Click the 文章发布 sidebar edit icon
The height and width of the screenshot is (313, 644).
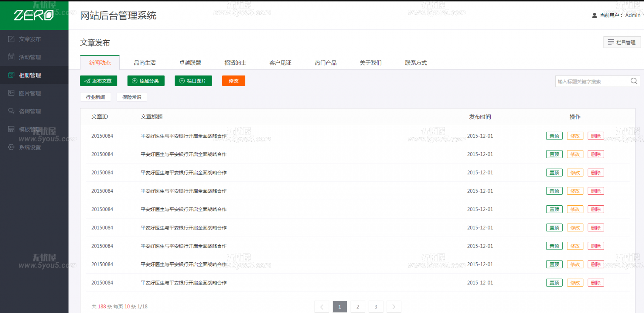(11, 39)
